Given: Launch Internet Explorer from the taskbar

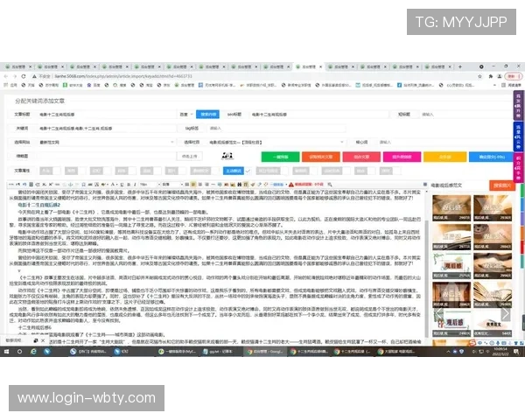Looking at the screenshot, I should pyautogui.click(x=33, y=352).
